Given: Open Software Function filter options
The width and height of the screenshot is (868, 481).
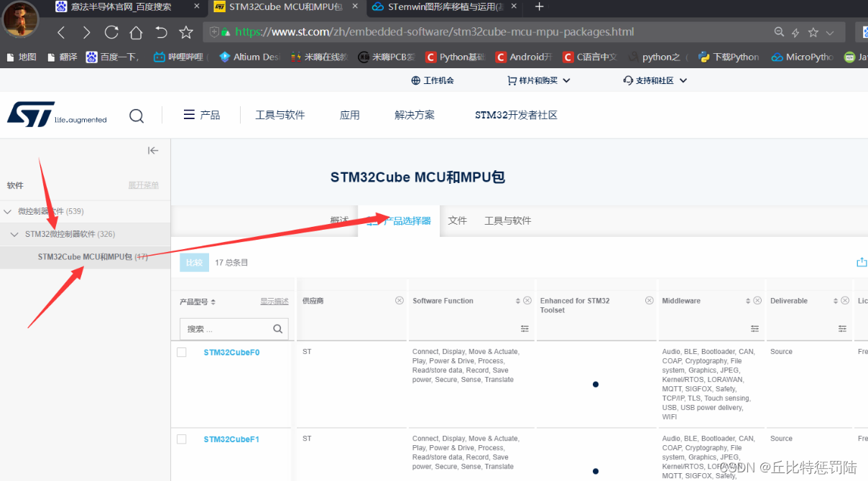Looking at the screenshot, I should click(x=525, y=329).
